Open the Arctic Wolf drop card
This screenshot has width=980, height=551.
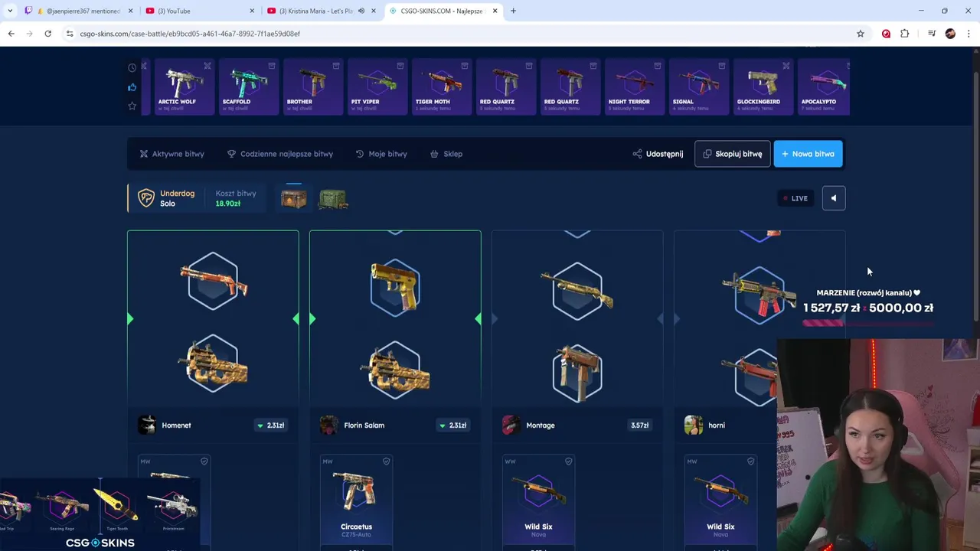184,86
